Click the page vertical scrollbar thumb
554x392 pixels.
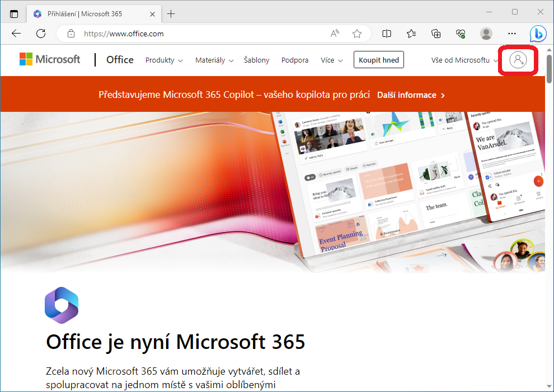pos(549,69)
